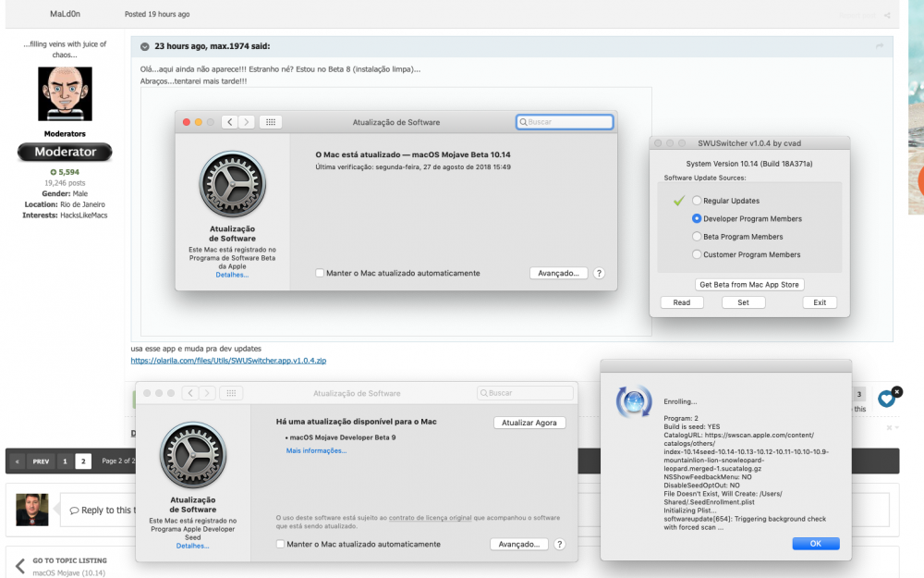The height and width of the screenshot is (578, 924).
Task: Click the 'System Version 10.14 (Build 18A371a)' text
Action: click(749, 164)
